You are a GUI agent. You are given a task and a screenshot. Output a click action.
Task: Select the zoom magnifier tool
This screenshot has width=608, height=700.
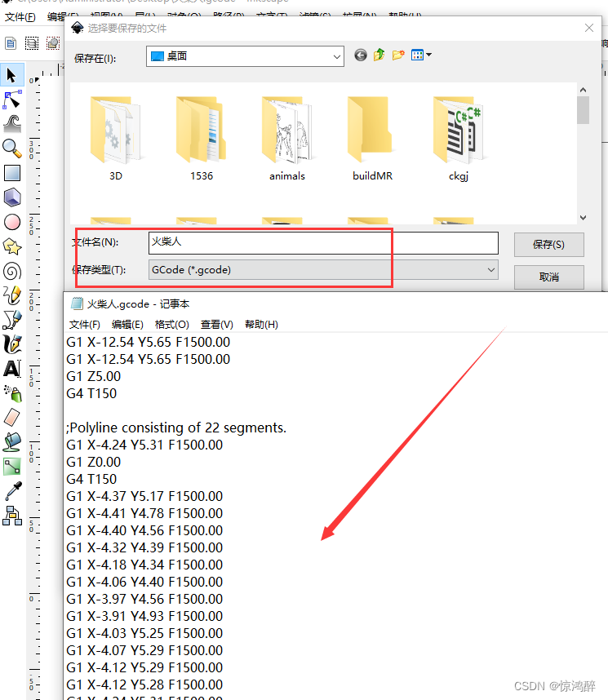click(x=12, y=148)
